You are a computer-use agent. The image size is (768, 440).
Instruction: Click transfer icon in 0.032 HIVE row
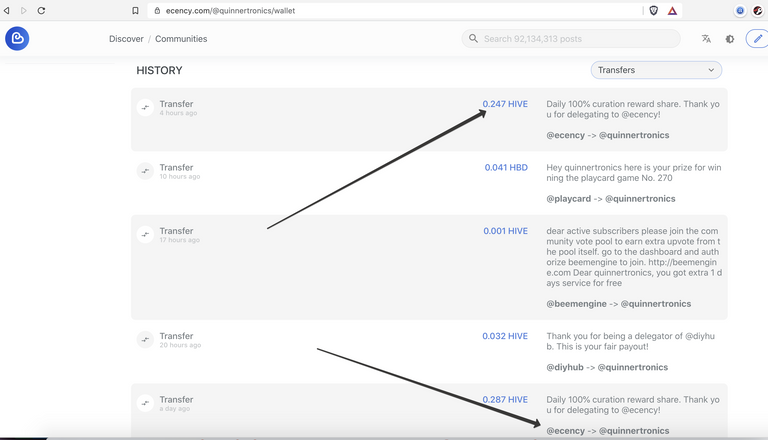[x=145, y=340]
